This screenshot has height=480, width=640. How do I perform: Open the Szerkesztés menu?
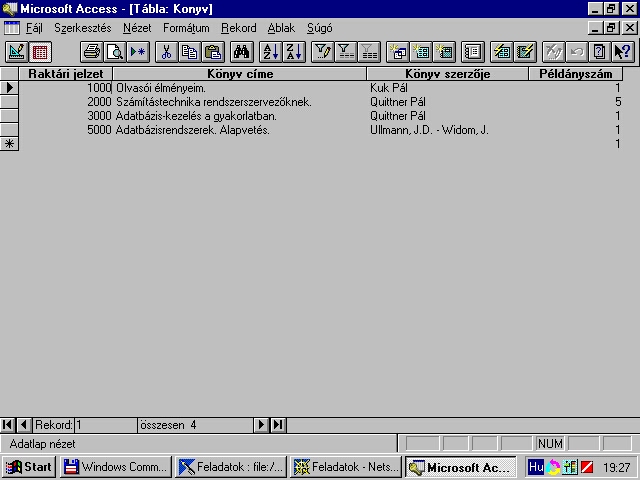click(x=83, y=28)
